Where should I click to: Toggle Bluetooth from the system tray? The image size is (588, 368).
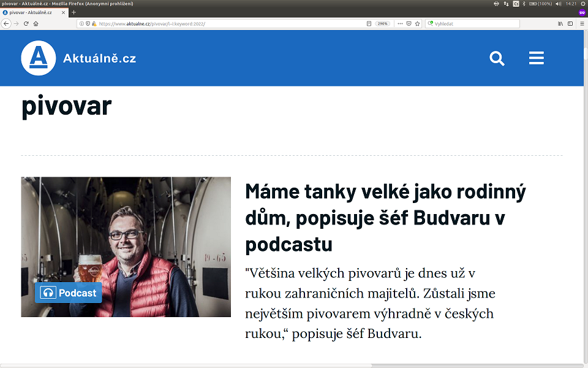pos(524,4)
